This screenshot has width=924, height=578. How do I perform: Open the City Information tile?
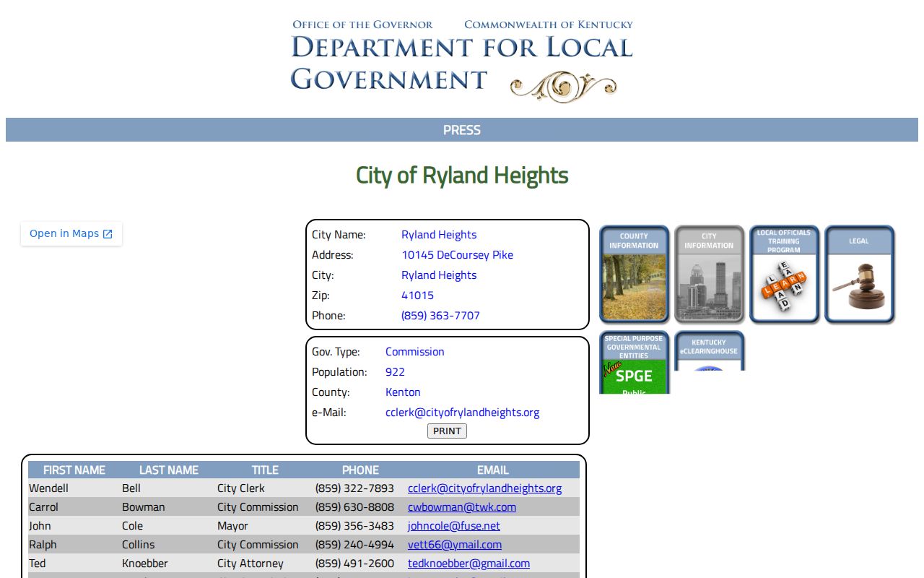click(709, 274)
